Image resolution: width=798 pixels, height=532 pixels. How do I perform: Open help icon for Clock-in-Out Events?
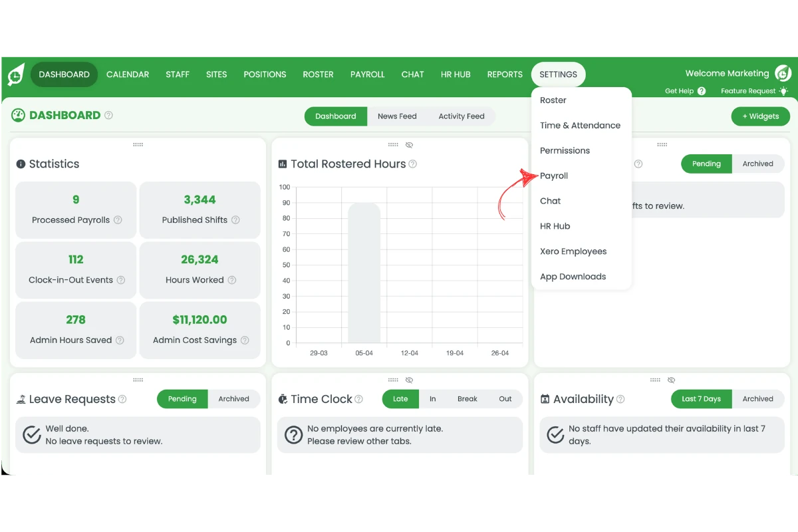pos(121,280)
